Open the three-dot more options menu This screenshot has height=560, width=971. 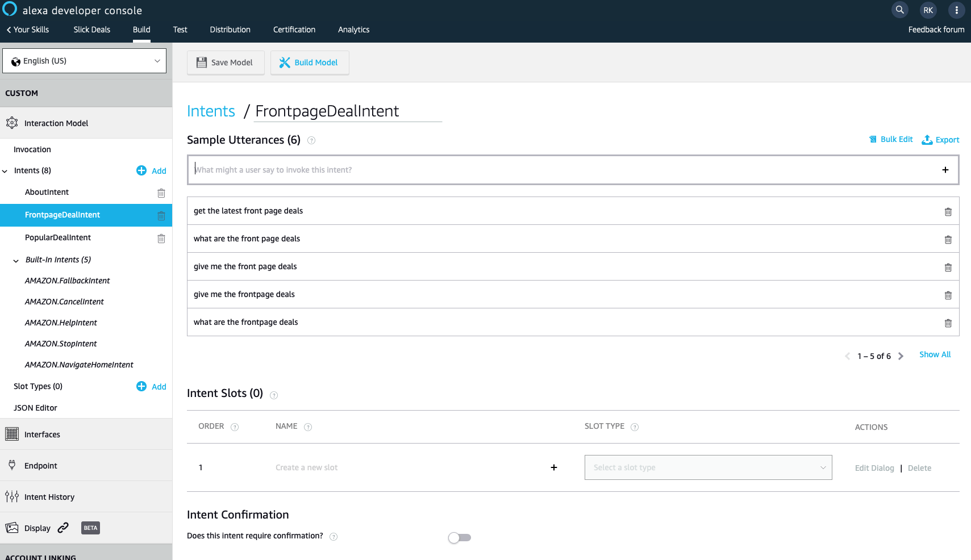(x=957, y=10)
